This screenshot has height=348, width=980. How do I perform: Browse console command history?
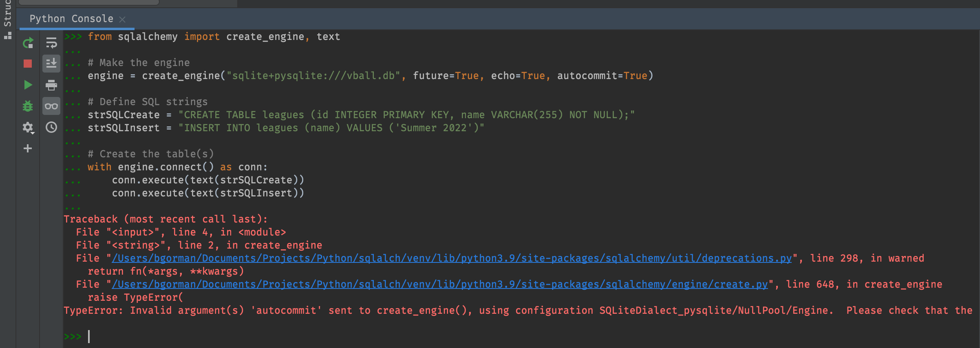51,127
